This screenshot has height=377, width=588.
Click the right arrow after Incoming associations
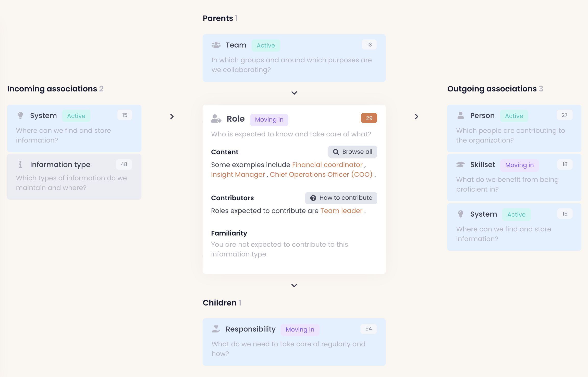172,116
